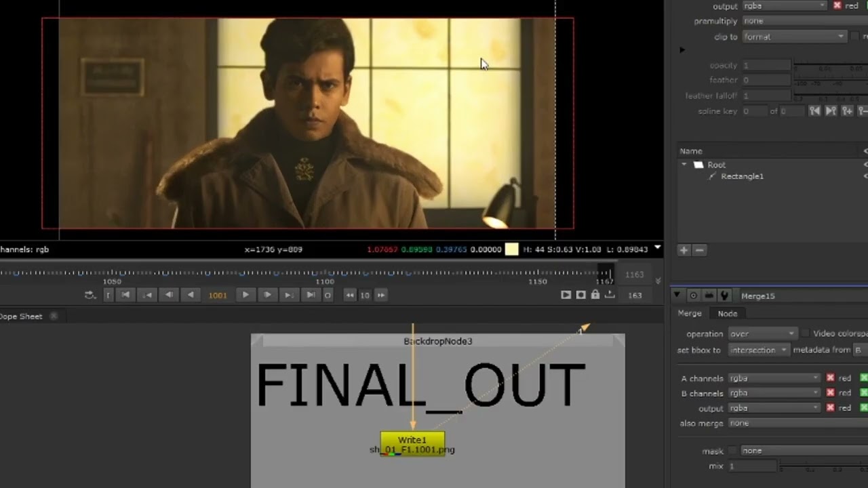The image size is (868, 488).
Task: Open metadata from dropdown
Action: pos(859,350)
